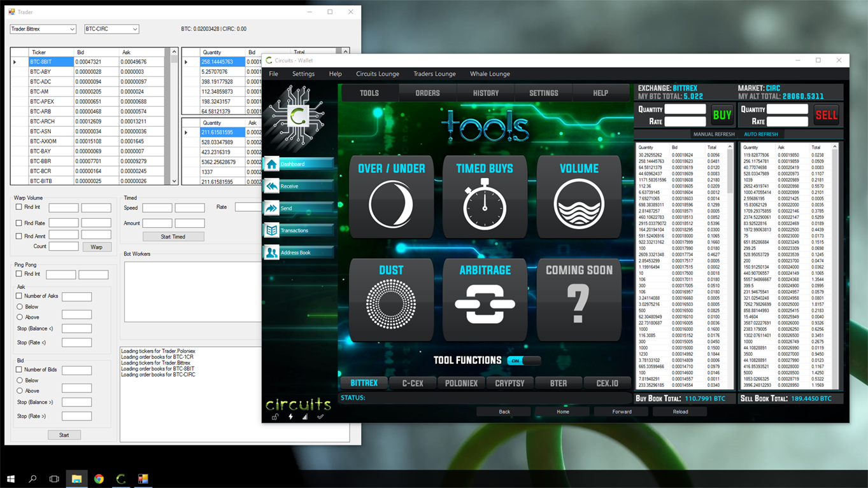Screen dimensions: 868x488
Task: Click sell order book scroll-up arrow in wallet
Action: (x=835, y=147)
